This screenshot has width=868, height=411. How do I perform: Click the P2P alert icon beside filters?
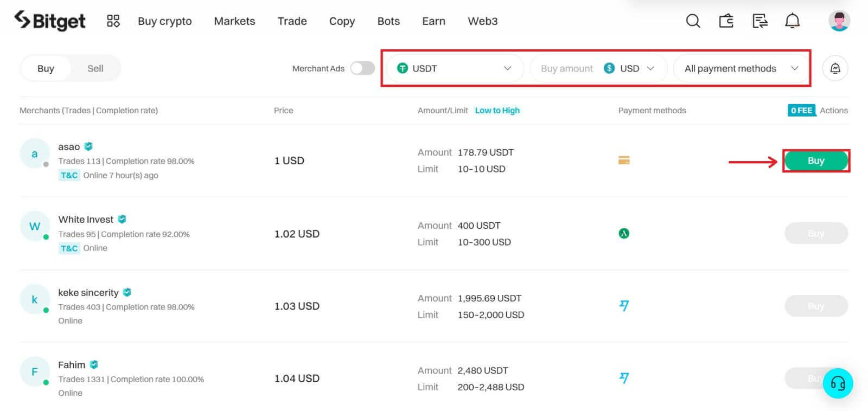(x=835, y=68)
